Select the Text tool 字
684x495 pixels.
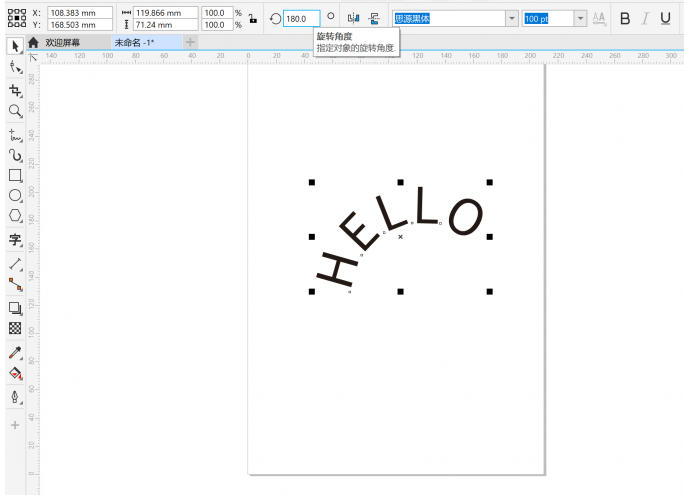point(15,240)
